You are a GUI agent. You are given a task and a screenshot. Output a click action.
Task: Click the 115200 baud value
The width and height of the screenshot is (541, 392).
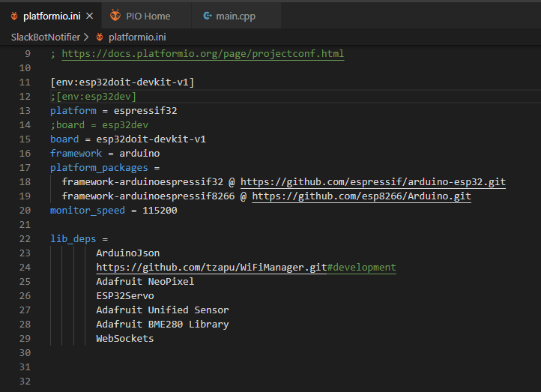click(x=160, y=211)
